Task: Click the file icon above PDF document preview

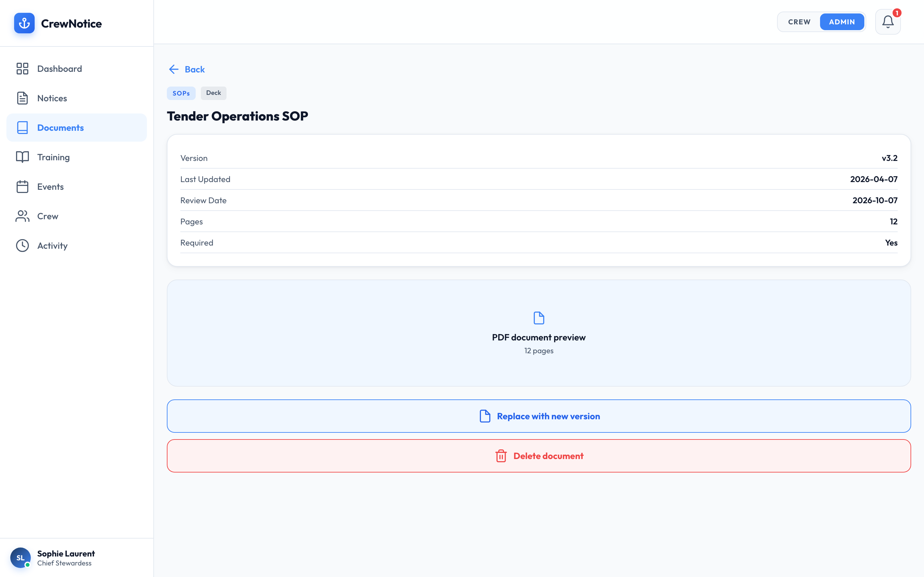Action: tap(539, 317)
